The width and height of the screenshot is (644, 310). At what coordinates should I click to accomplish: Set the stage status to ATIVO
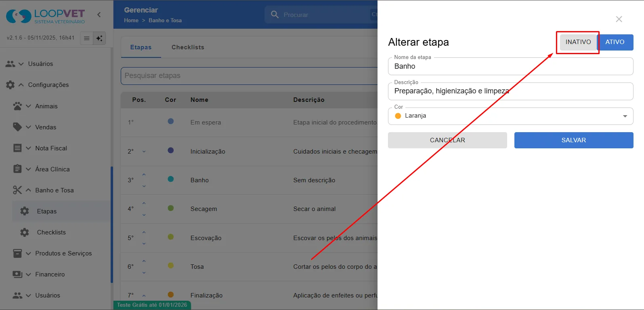point(615,42)
